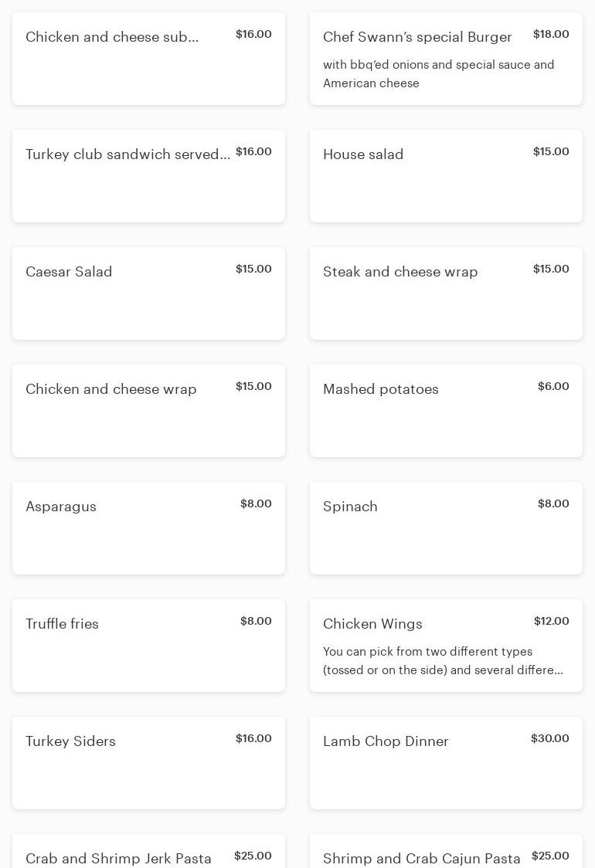Click the Chicken Wings description text
Screen dimensions: 595x868
(443, 661)
